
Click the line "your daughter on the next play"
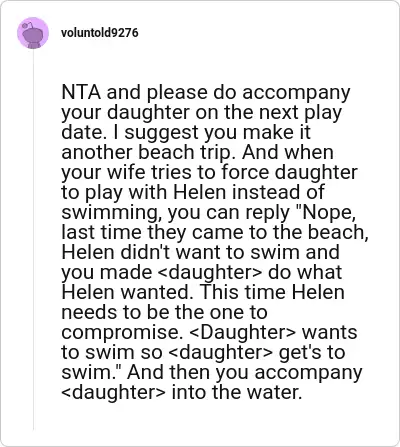(x=202, y=113)
